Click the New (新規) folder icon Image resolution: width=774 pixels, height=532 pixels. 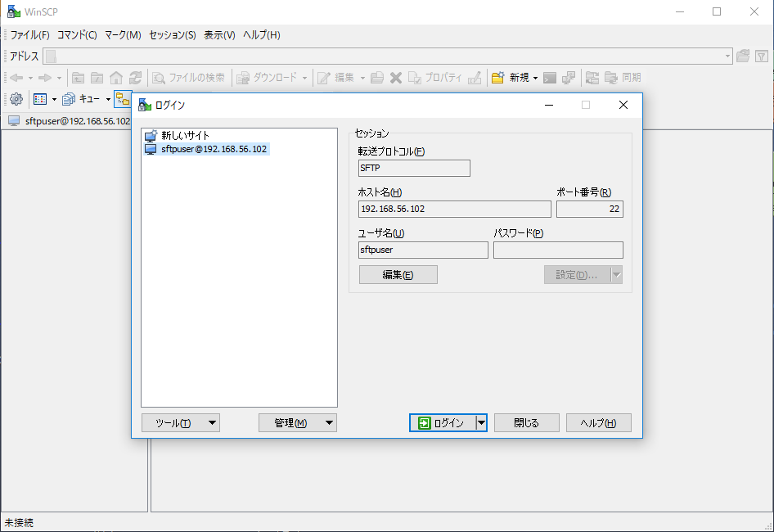[497, 78]
